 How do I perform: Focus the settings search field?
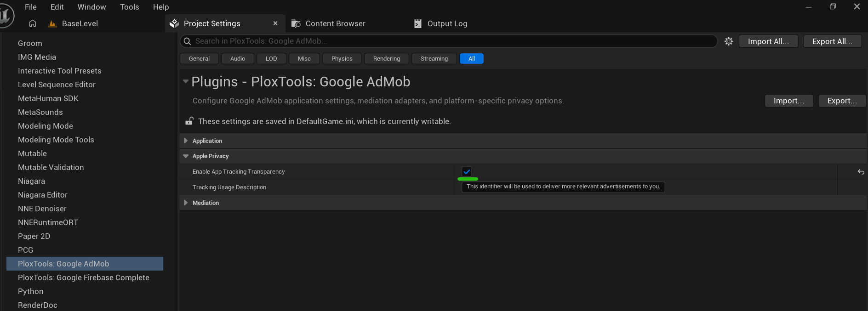[449, 41]
